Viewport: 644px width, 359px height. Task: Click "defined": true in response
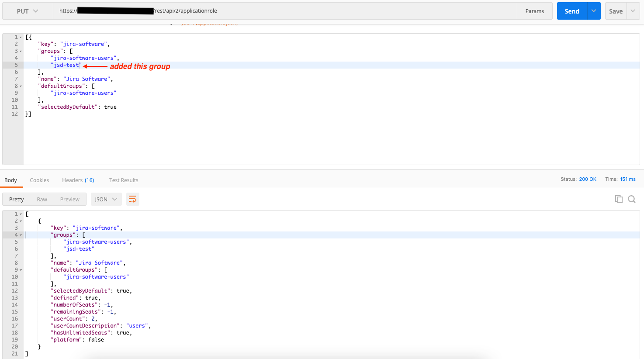[76, 298]
